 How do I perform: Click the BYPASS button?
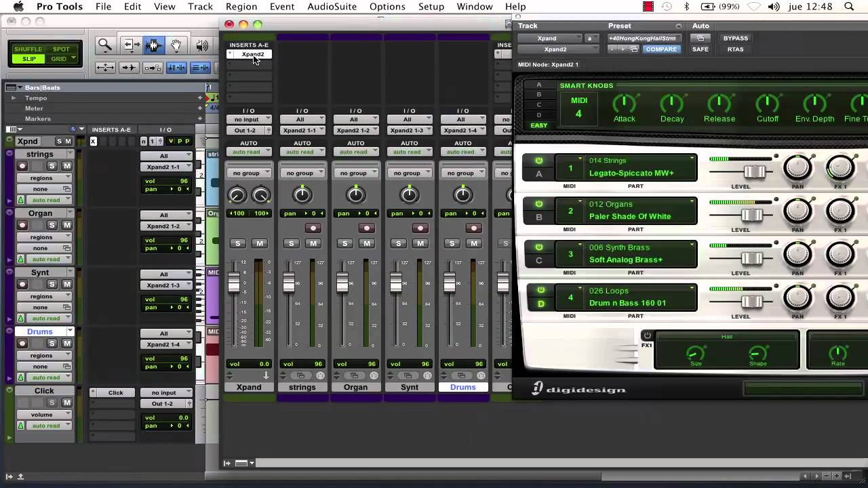736,39
